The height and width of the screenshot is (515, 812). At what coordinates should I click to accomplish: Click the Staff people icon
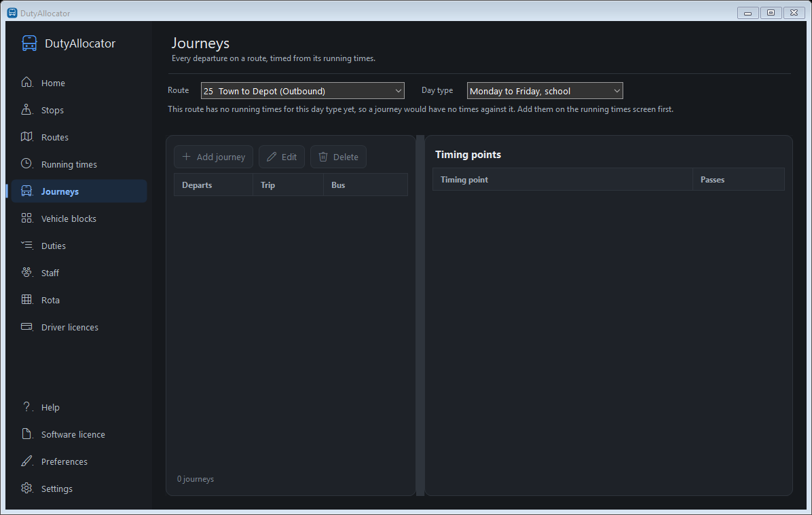27,273
